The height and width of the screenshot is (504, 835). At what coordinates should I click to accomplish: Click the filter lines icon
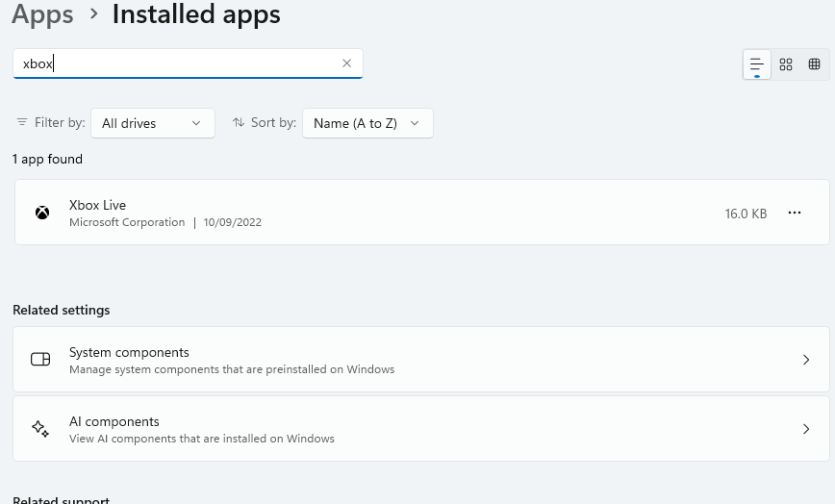pyautogui.click(x=22, y=122)
